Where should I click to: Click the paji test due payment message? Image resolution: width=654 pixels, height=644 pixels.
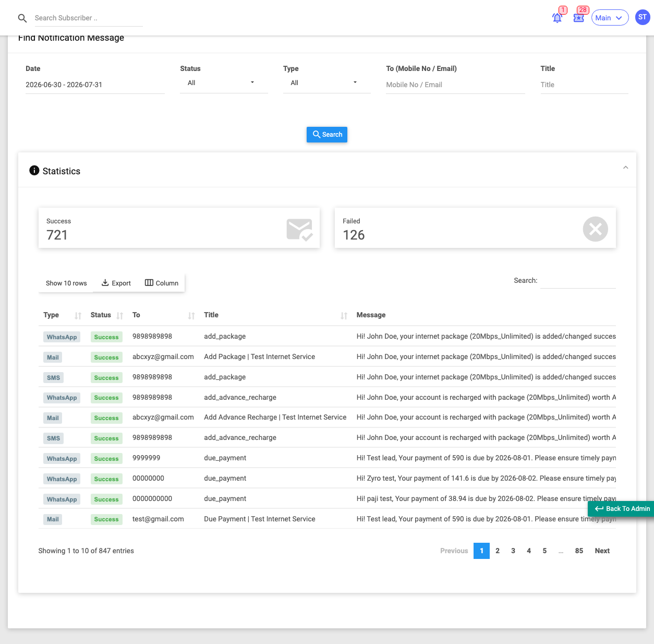click(x=486, y=499)
